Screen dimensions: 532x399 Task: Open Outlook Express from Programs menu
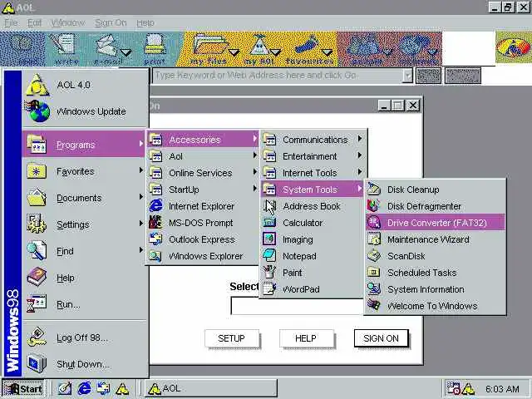pyautogui.click(x=203, y=239)
